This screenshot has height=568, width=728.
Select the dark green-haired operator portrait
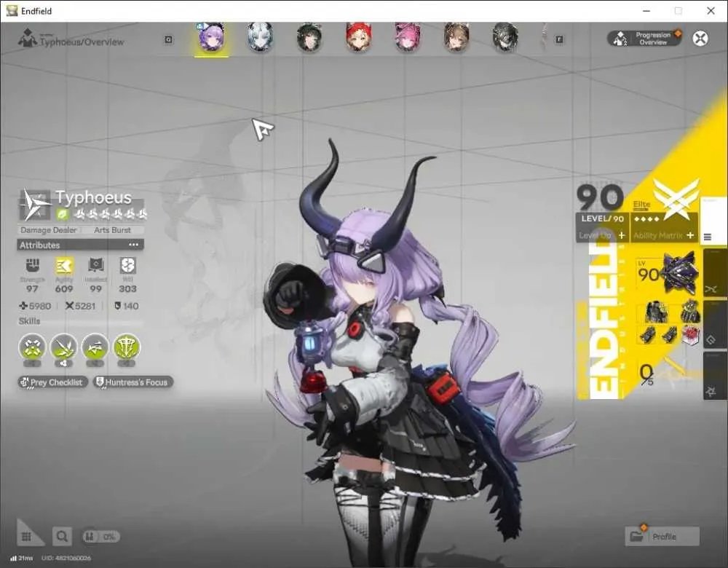point(309,38)
